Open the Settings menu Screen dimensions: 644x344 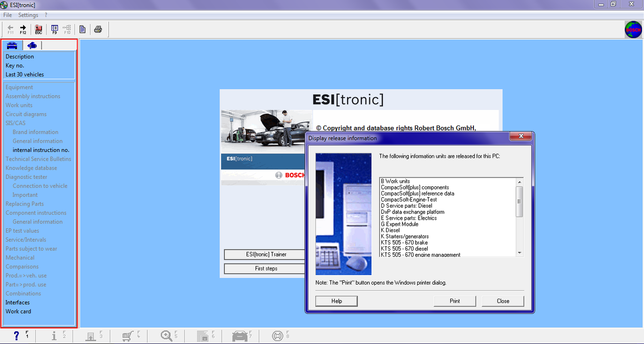pyautogui.click(x=28, y=15)
